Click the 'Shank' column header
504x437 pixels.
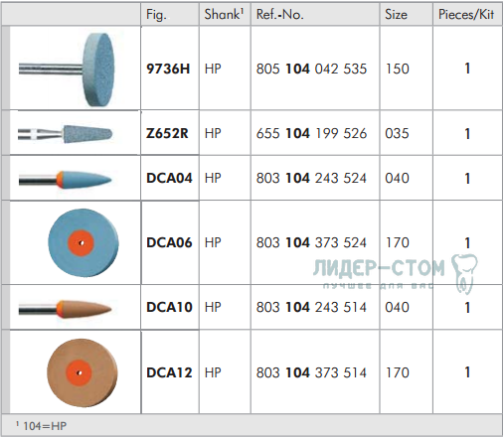point(224,14)
